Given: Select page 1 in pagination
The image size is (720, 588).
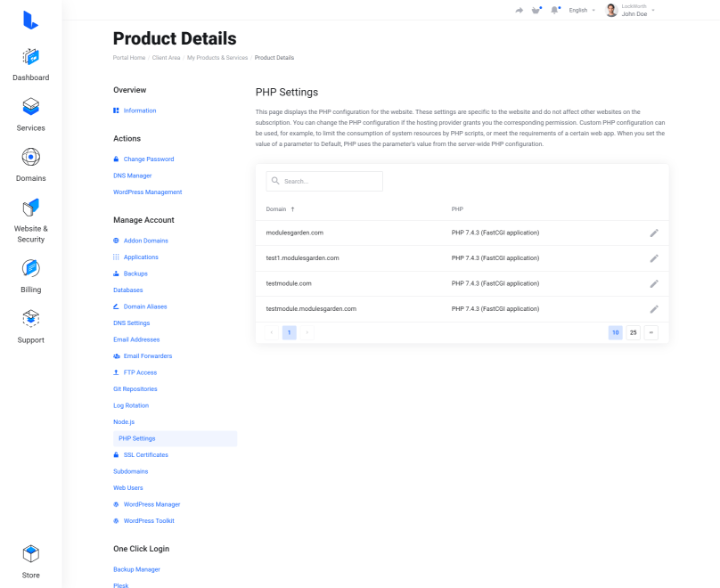Looking at the screenshot, I should 290,332.
